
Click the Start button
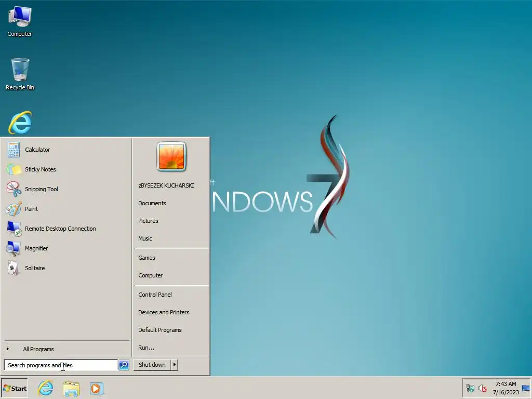(15, 389)
